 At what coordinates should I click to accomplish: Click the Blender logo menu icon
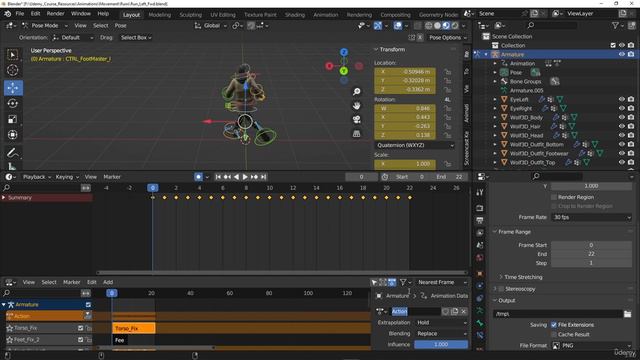coord(7,13)
